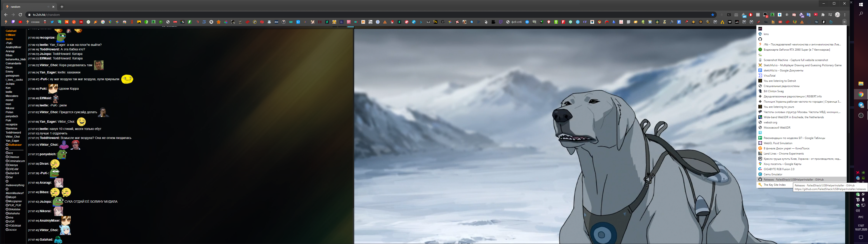Image resolution: width=868 pixels, height=244 pixels.
Task: Open the 'фсб-спб' bookmark
Action: [514, 22]
